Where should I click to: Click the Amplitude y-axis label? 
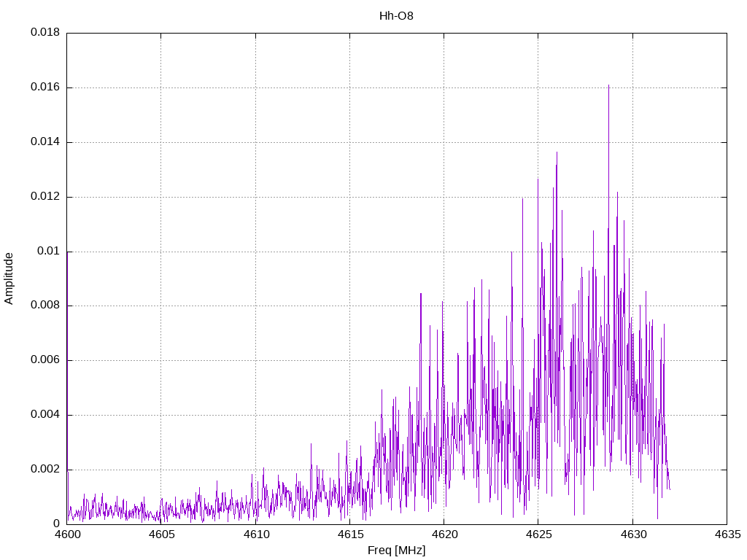(9, 278)
